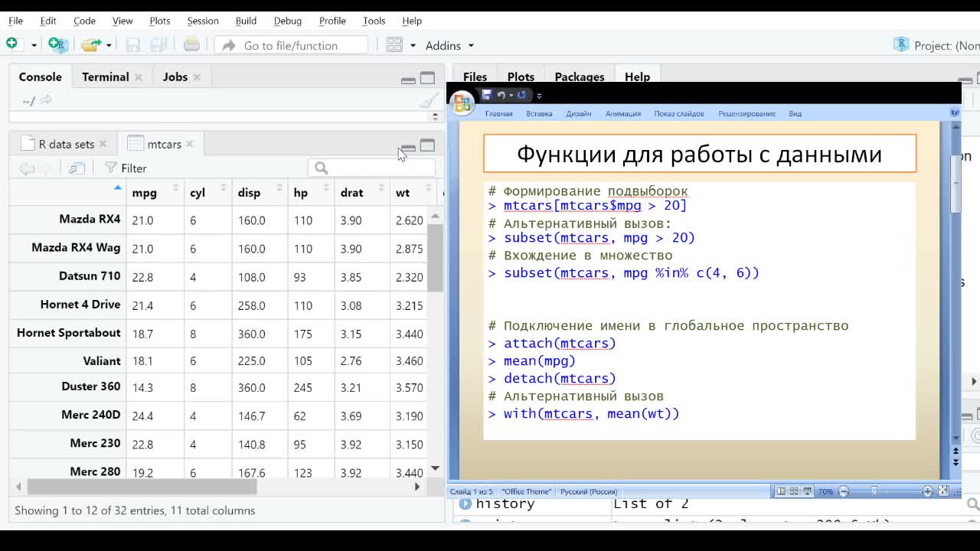Open the Addins dropdown

(x=449, y=45)
